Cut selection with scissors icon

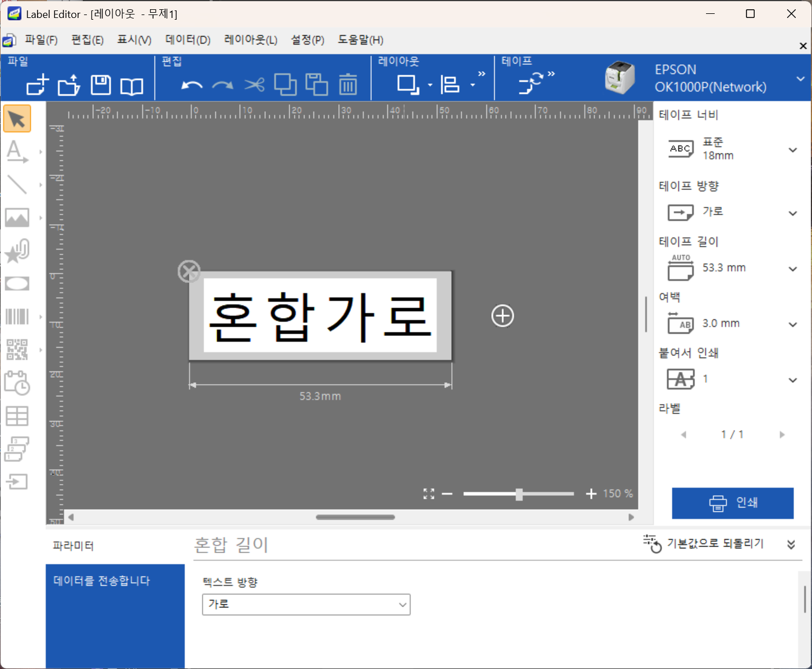coord(254,85)
